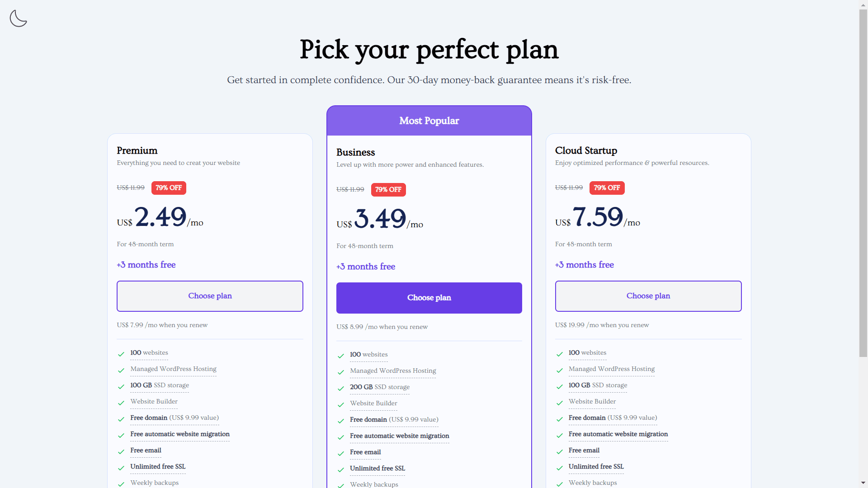
Task: Click the 79% OFF badge on Business plan
Action: (x=388, y=189)
